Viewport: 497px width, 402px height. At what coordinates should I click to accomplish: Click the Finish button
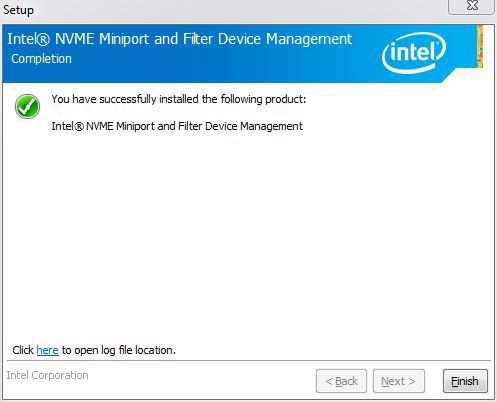tap(465, 381)
